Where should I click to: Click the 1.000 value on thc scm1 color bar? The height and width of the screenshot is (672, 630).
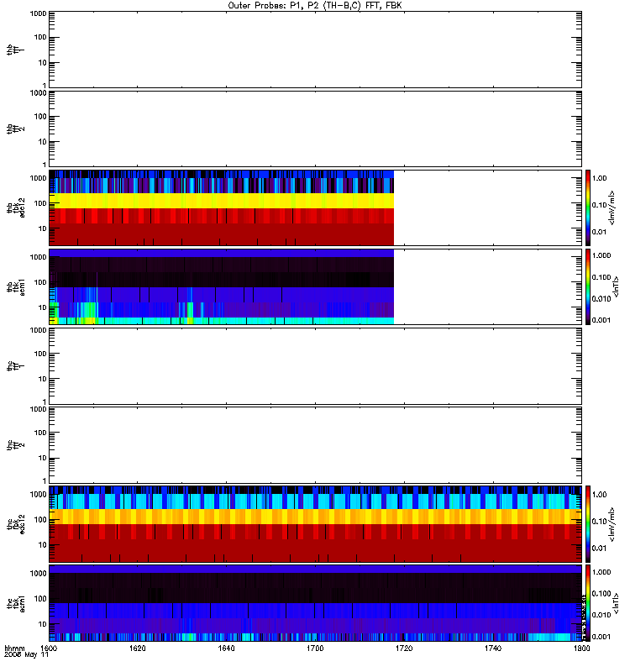tap(601, 572)
